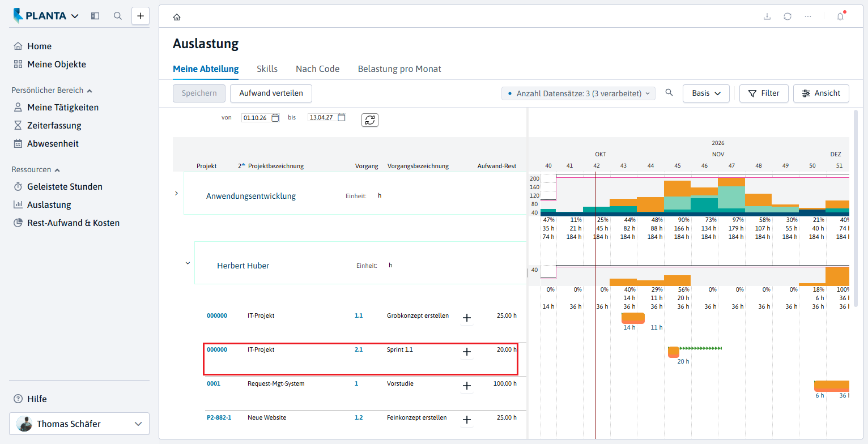Click plus icon in Grobkonzept erstellen row
This screenshot has width=868, height=444.
pos(467,318)
